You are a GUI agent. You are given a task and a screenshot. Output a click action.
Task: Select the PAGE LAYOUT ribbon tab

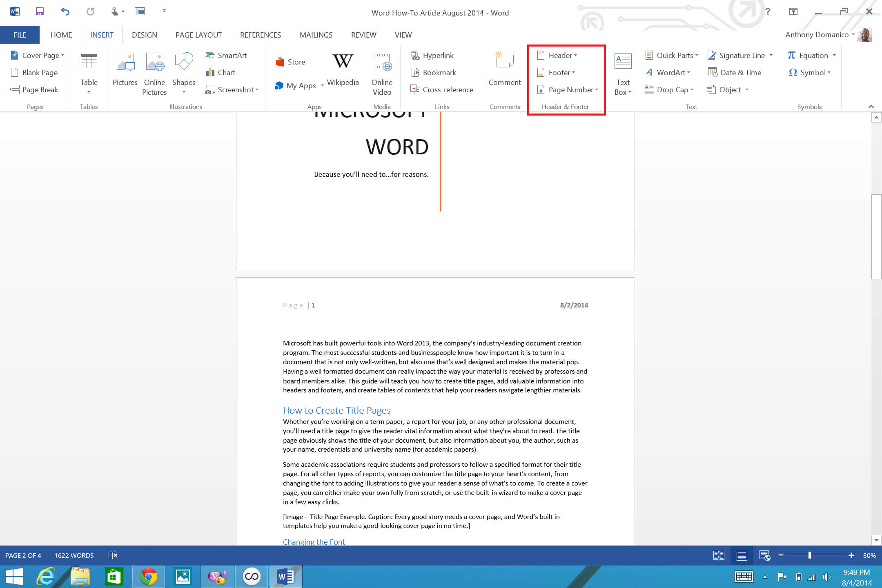198,35
